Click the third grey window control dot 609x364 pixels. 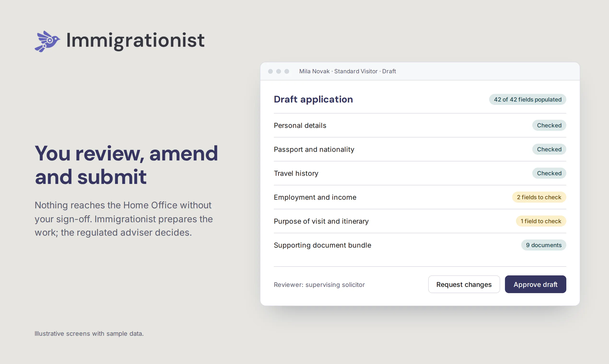[x=287, y=71]
